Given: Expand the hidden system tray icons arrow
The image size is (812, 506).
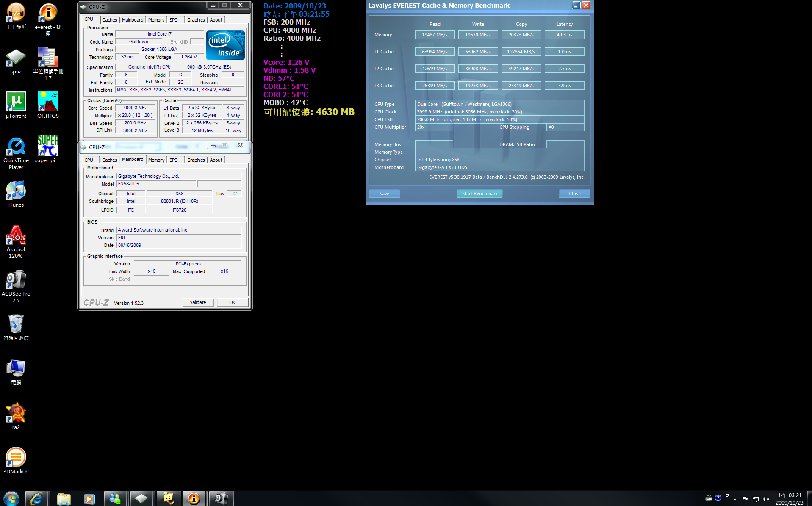Looking at the screenshot, I should 735,499.
